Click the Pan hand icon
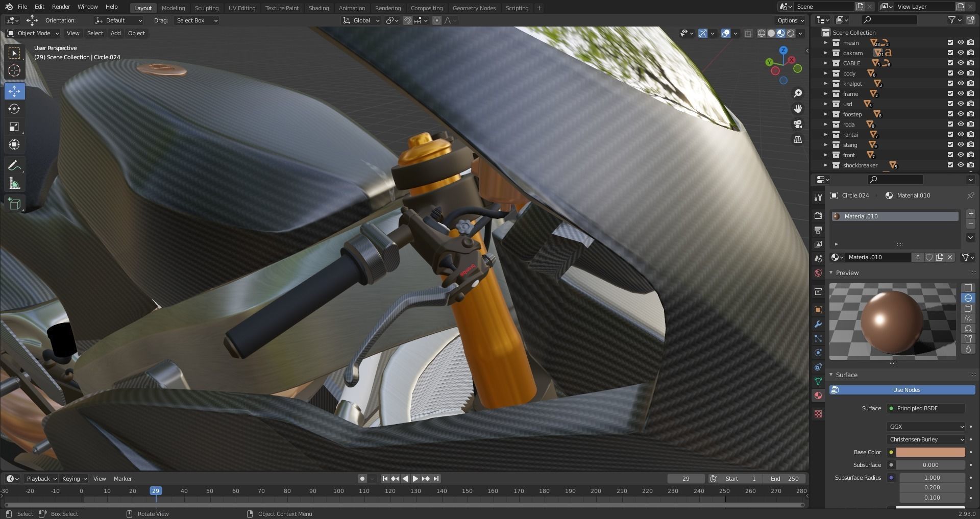980x519 pixels. 798,109
